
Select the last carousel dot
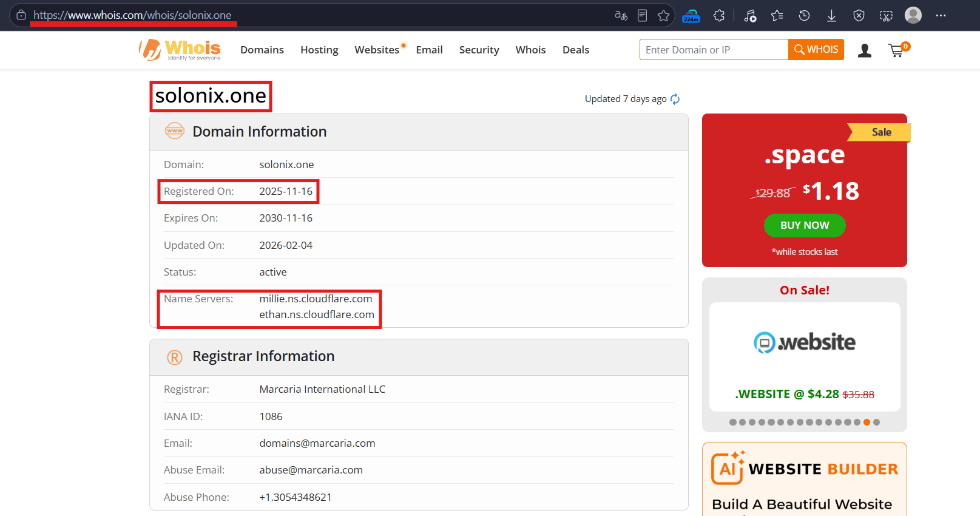[876, 423]
